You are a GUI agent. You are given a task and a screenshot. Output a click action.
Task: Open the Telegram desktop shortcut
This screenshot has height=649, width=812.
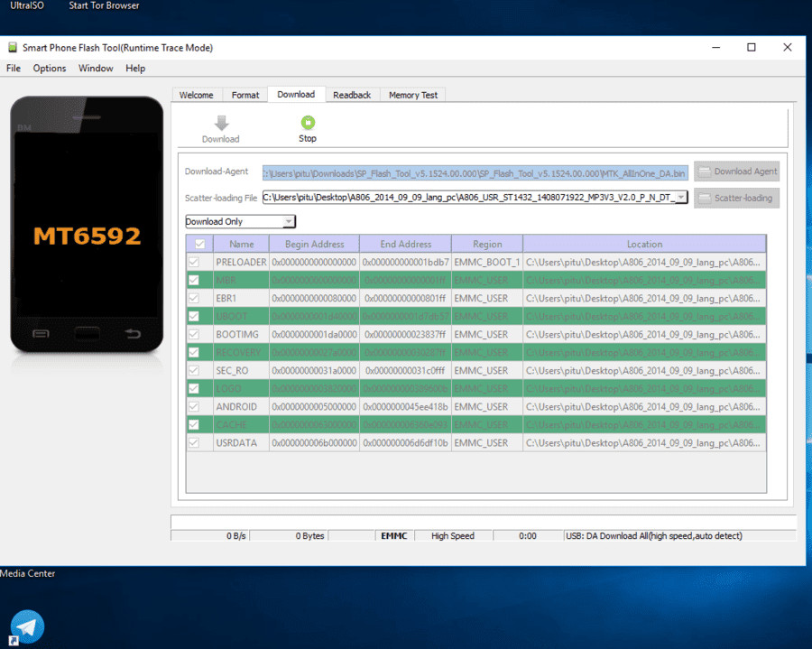point(26,627)
